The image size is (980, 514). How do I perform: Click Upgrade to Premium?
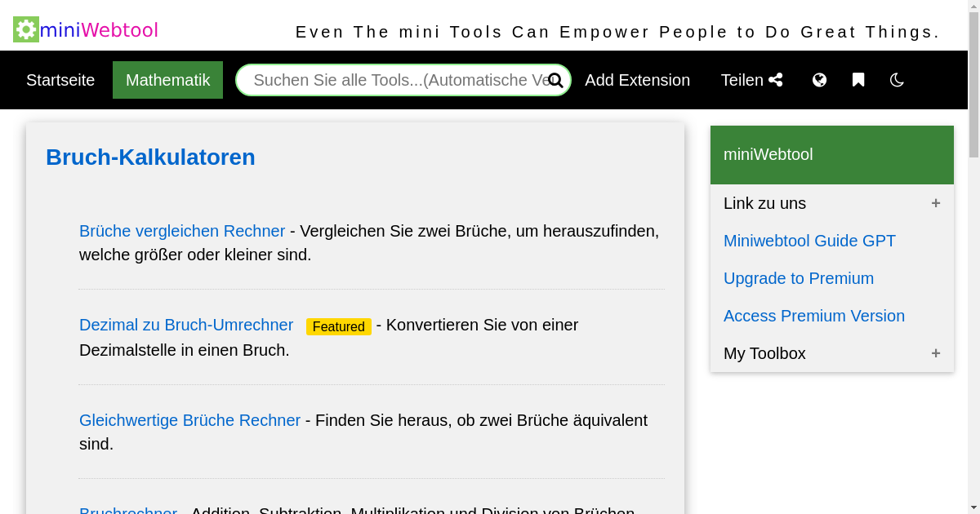coord(799,278)
